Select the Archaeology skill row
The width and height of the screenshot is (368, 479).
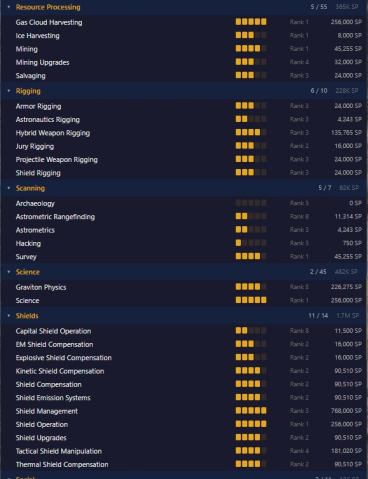pyautogui.click(x=184, y=203)
